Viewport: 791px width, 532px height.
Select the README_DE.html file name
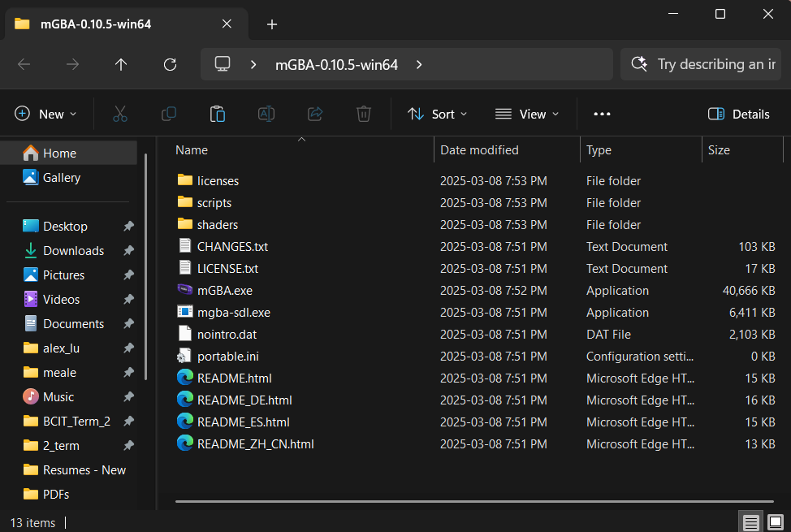pyautogui.click(x=244, y=400)
